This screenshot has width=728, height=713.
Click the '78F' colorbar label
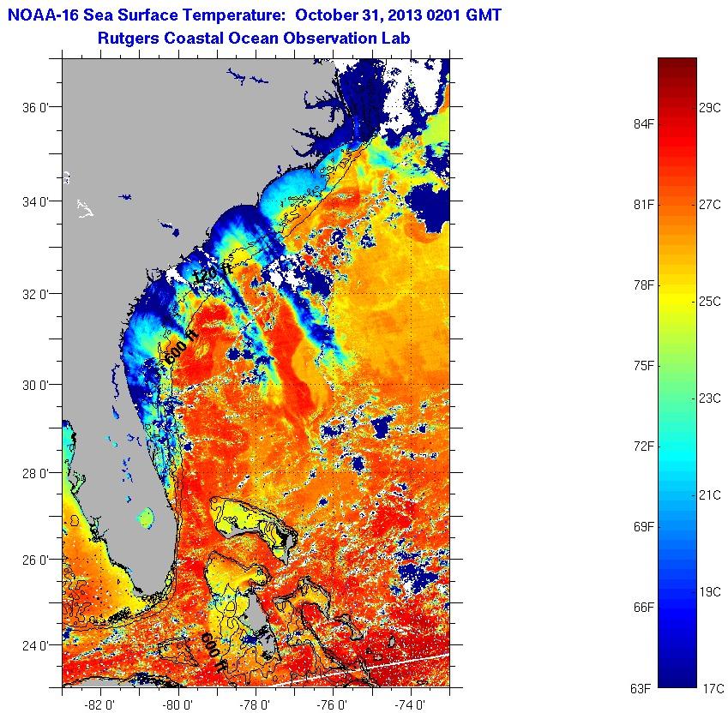tap(644, 285)
